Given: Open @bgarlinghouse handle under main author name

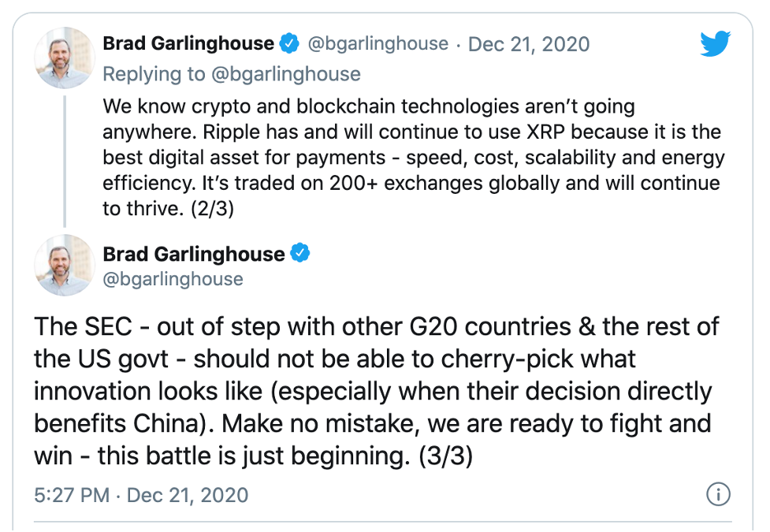Looking at the screenshot, I should click(173, 279).
